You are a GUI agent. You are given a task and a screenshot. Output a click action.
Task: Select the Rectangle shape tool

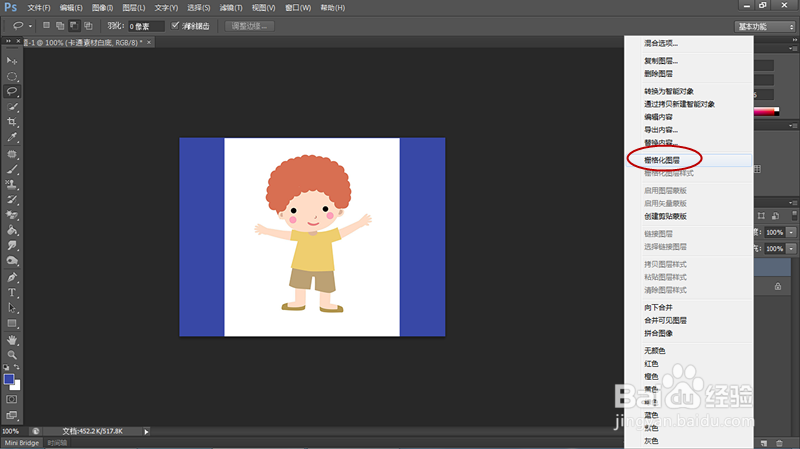point(12,323)
